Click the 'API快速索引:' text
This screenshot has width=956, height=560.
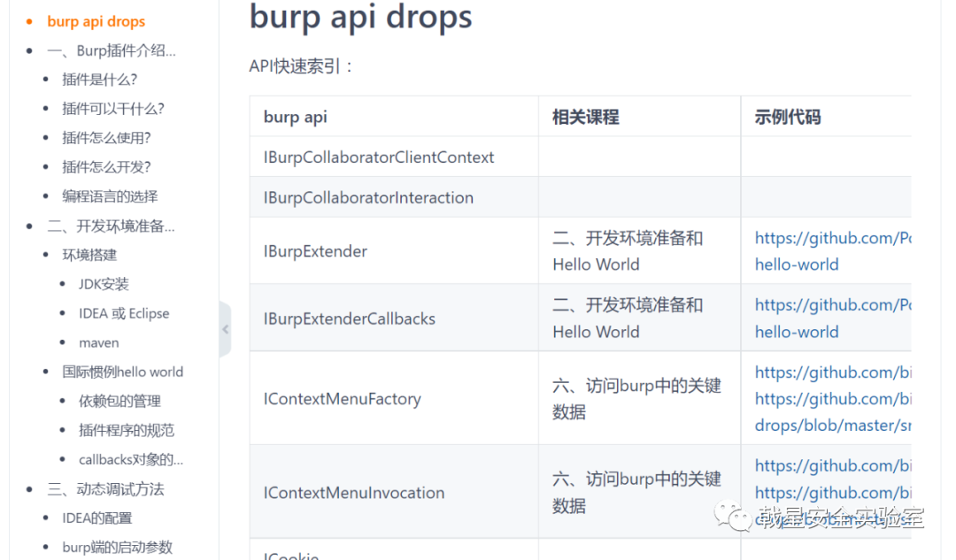(x=301, y=66)
